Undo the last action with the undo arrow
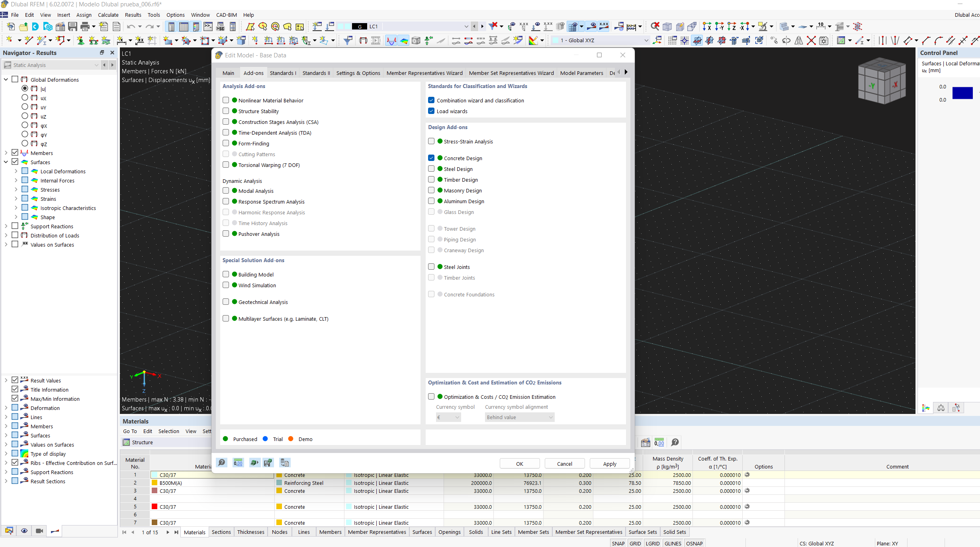The height and width of the screenshot is (547, 980). (131, 26)
